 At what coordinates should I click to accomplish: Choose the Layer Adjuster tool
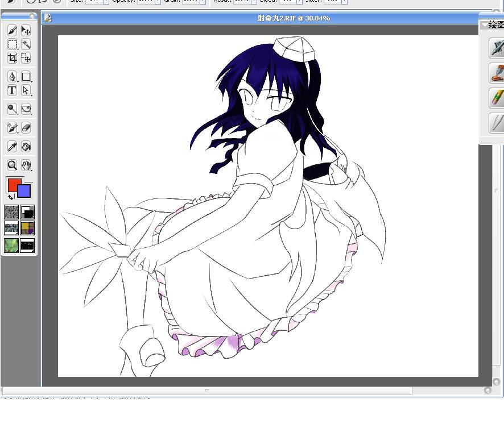point(26,31)
